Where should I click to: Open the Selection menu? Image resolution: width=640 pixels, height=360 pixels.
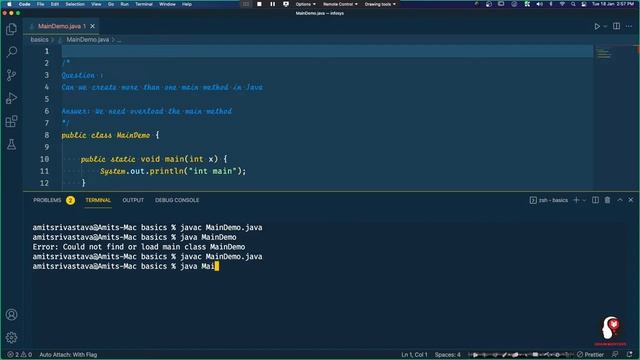75,4
